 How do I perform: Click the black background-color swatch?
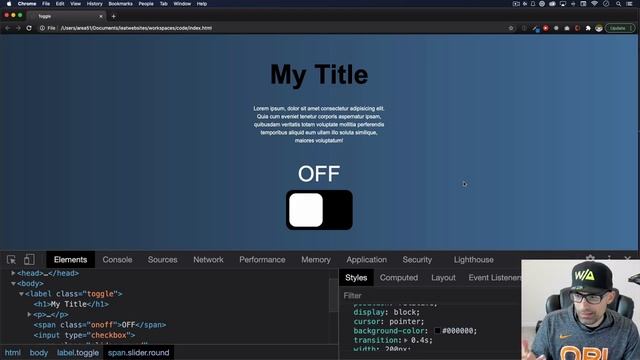point(437,331)
